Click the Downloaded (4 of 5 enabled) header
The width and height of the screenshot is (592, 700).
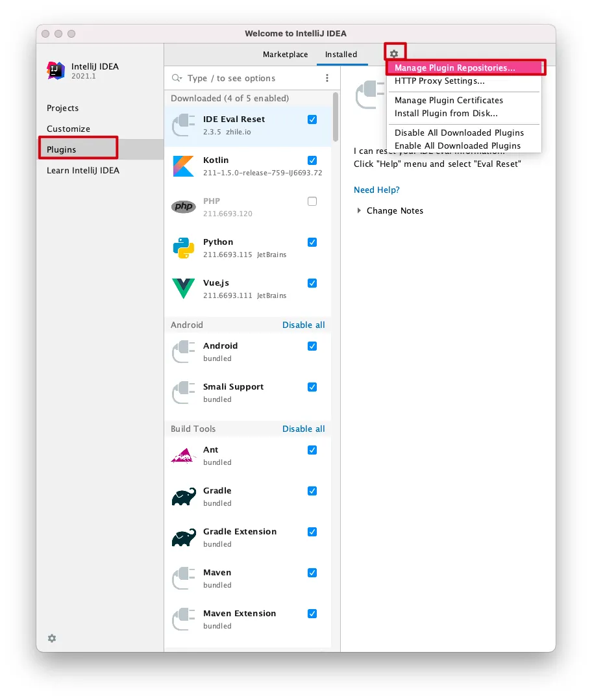point(230,98)
